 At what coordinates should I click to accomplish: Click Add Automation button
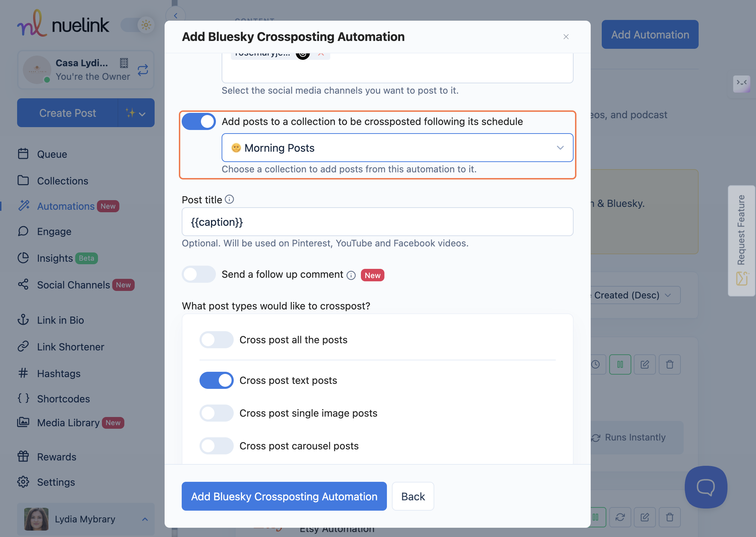click(650, 35)
